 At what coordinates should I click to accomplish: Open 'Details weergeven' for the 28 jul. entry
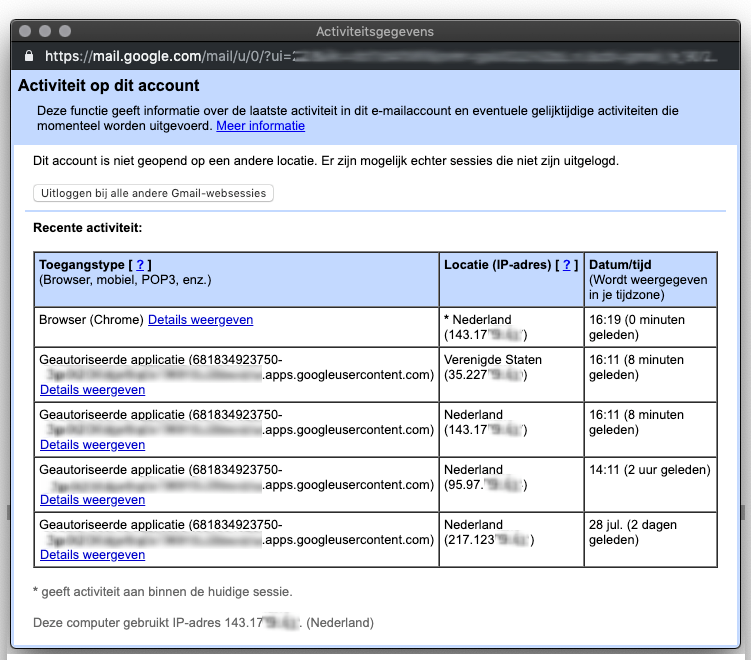point(92,555)
